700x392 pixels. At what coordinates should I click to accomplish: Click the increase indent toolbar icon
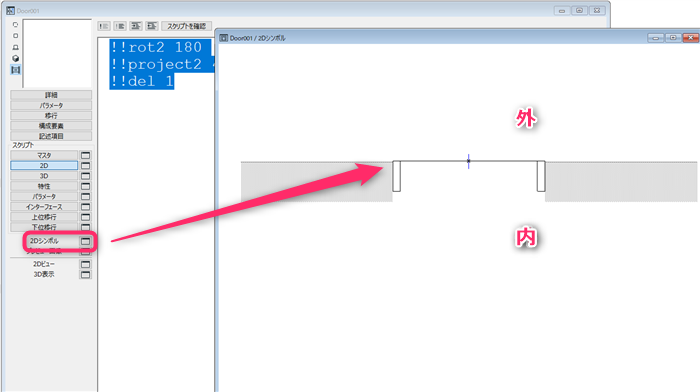point(136,26)
